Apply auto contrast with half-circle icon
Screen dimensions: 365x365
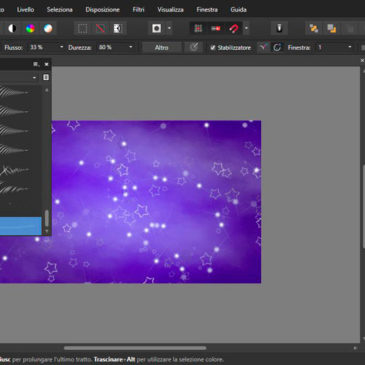coord(12,29)
